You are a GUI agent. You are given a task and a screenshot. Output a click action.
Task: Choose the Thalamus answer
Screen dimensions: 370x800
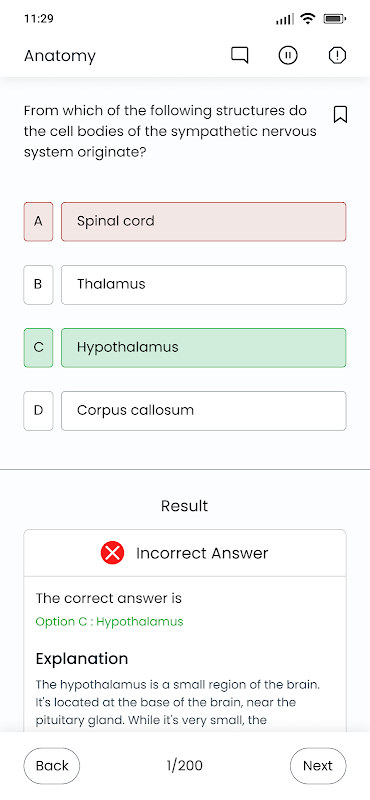(x=204, y=285)
